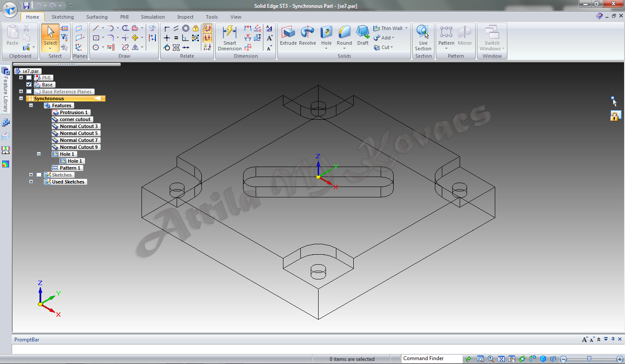
Task: Toggle Relationship Handles orange button
Action: point(207,38)
